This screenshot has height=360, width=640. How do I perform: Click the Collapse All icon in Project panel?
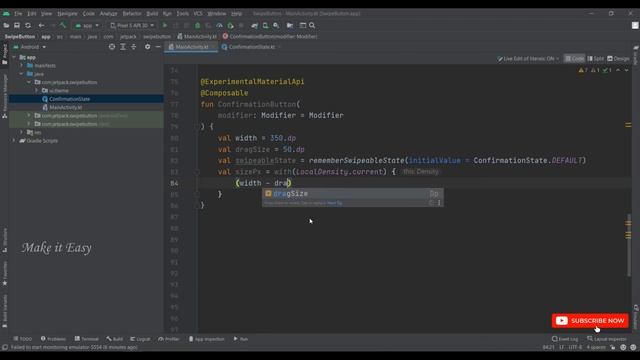tap(133, 47)
